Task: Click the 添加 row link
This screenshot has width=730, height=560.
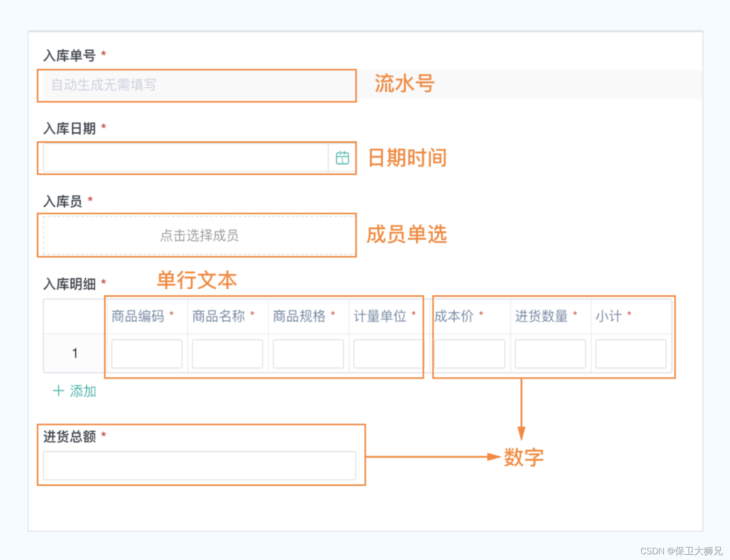Action: (x=74, y=391)
